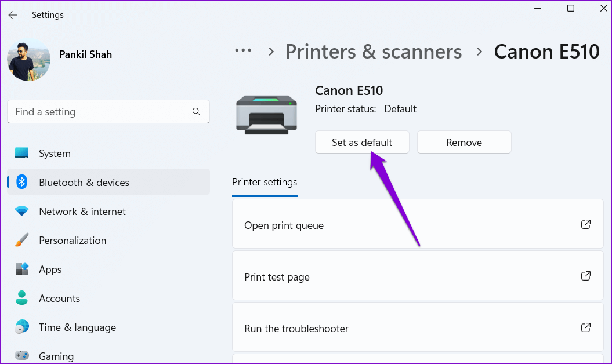Select the Printer settings tab
Image resolution: width=612 pixels, height=364 pixels.
pyautogui.click(x=265, y=182)
